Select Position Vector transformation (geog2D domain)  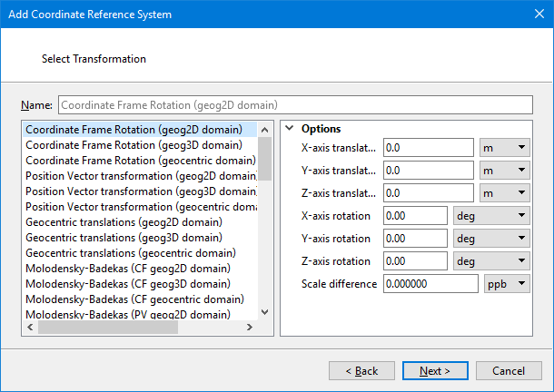pyautogui.click(x=141, y=176)
